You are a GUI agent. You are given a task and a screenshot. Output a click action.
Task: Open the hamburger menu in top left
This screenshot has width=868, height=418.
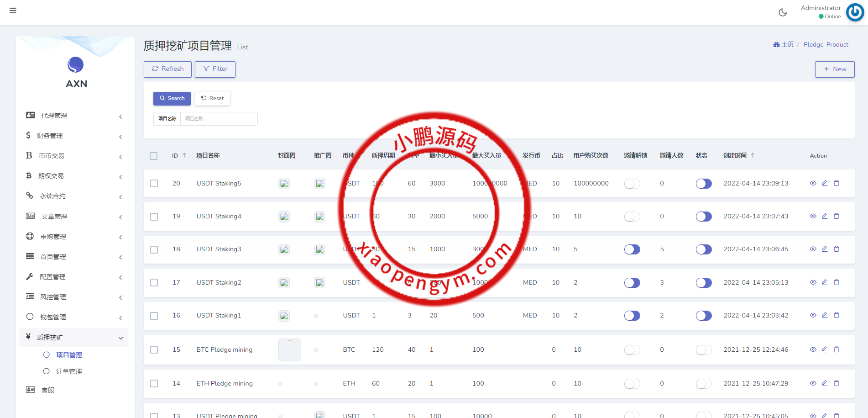tap(13, 10)
